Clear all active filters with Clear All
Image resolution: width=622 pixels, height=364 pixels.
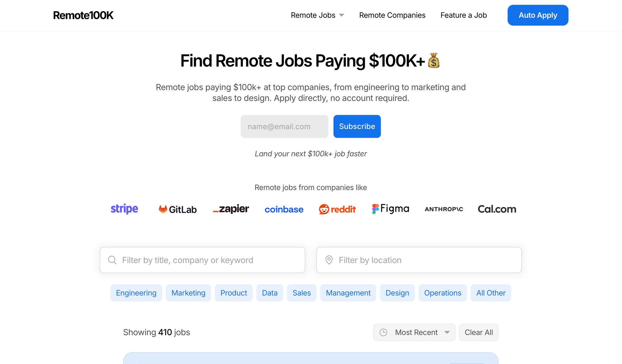(x=479, y=332)
